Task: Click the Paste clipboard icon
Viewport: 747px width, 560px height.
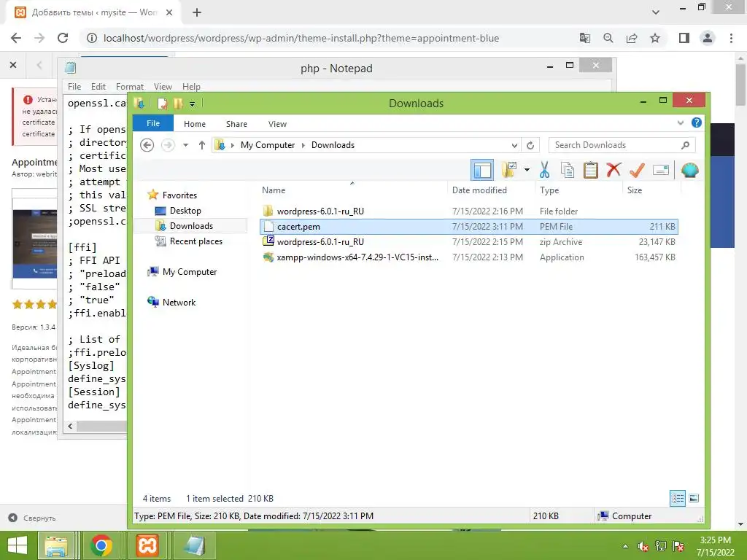Action: (x=590, y=169)
